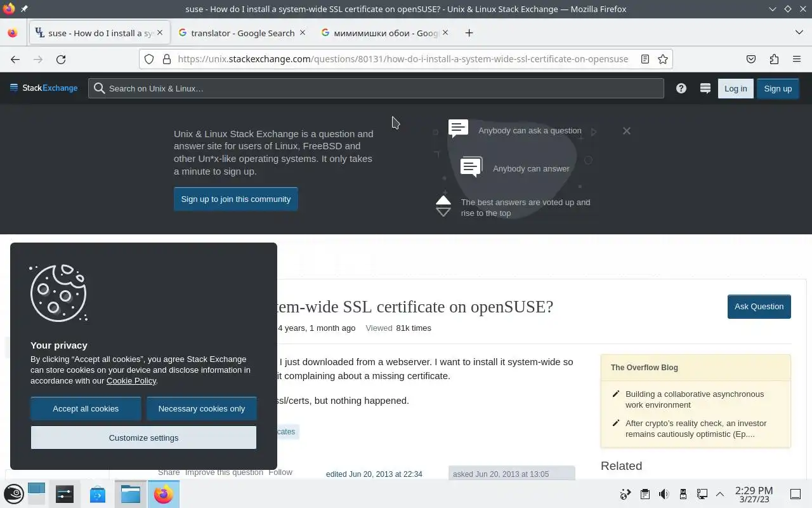Viewport: 812px width, 508px height.
Task: Open the Firefox View pinned icon
Action: click(13, 33)
